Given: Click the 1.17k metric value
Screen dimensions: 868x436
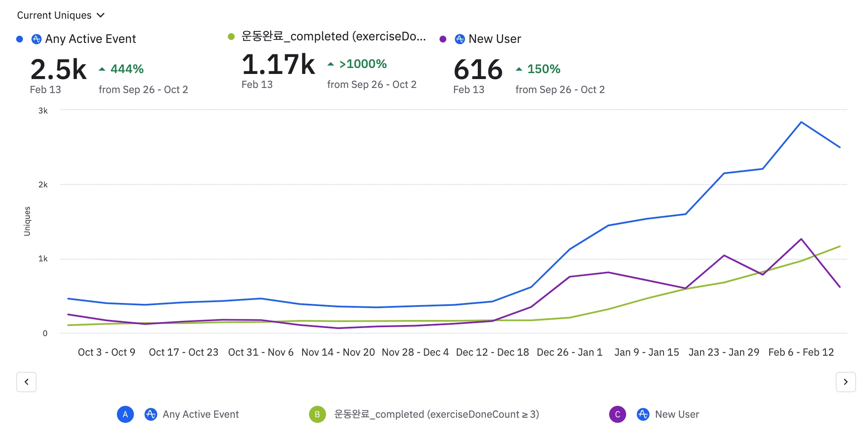Looking at the screenshot, I should 278,65.
